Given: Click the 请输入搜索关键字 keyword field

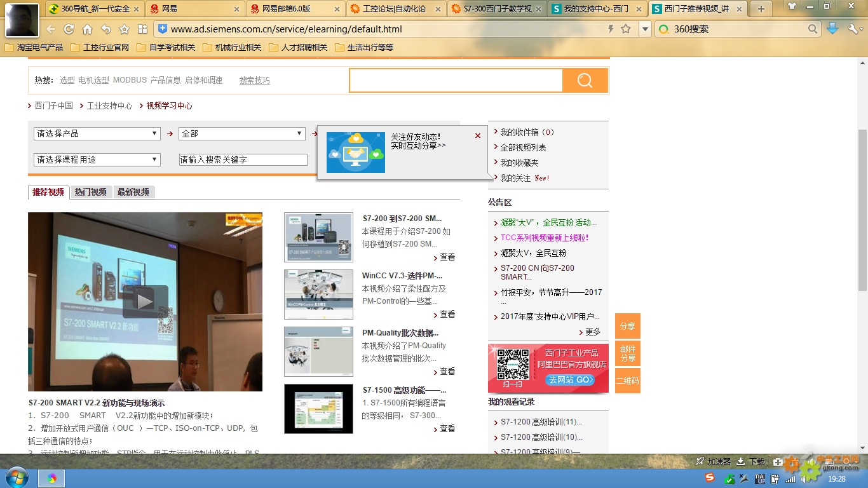Looking at the screenshot, I should tap(243, 159).
